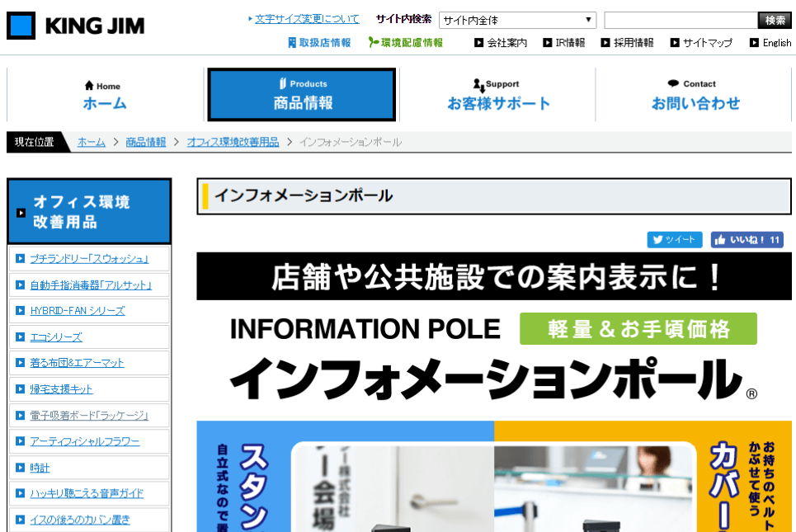Screen dimensions: 796x532
Task: Open プチランドリー「スウォッシュ」 sidebar item
Action: 89,259
